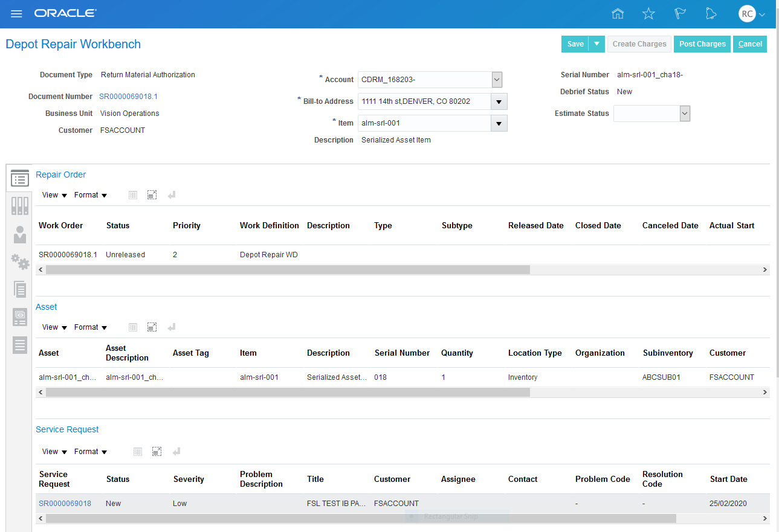Open Format menu in Service Request section
This screenshot has height=532, width=779.
(91, 452)
